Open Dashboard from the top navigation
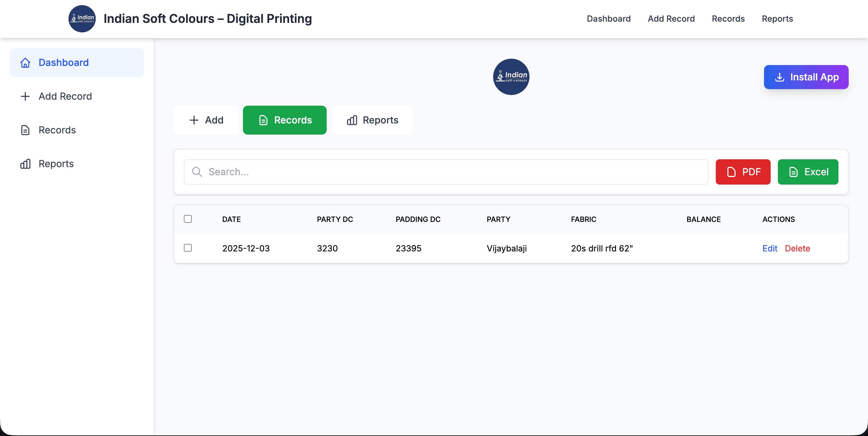 (x=609, y=18)
